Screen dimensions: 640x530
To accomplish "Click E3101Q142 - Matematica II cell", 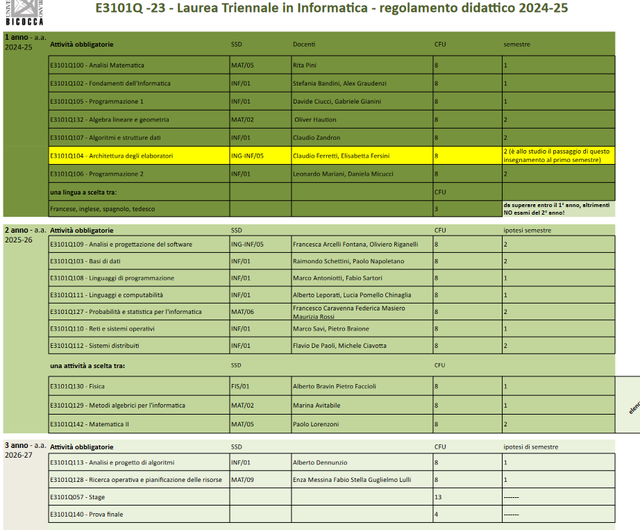I will coord(139,424).
